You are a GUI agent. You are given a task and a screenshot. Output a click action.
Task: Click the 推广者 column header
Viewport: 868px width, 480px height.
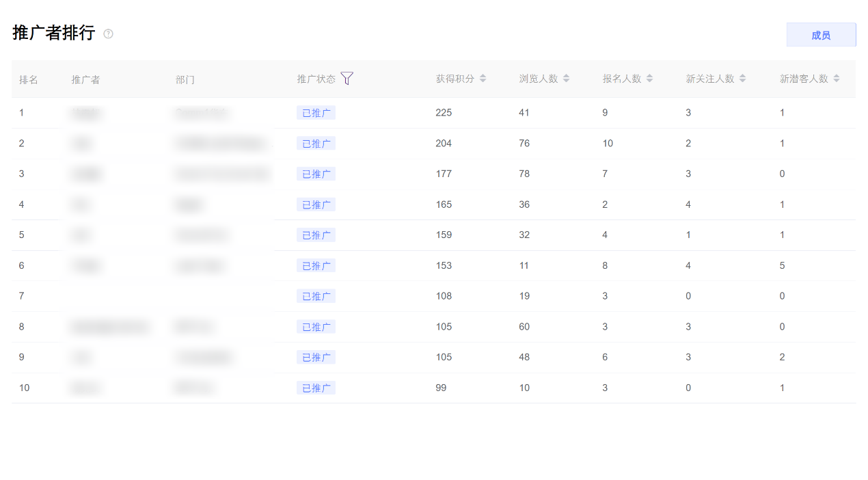(86, 79)
